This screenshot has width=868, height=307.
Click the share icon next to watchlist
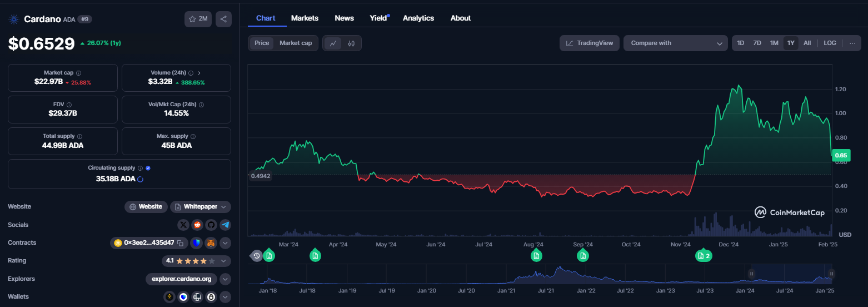point(223,19)
